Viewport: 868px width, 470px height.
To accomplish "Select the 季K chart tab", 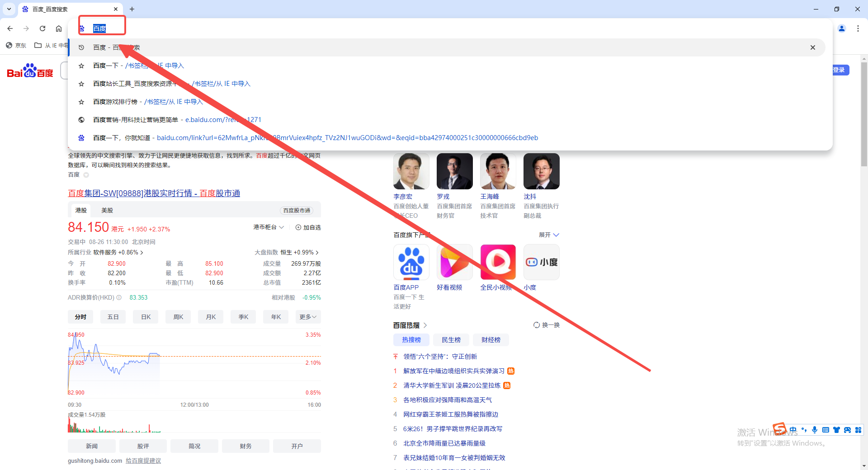I will point(243,317).
